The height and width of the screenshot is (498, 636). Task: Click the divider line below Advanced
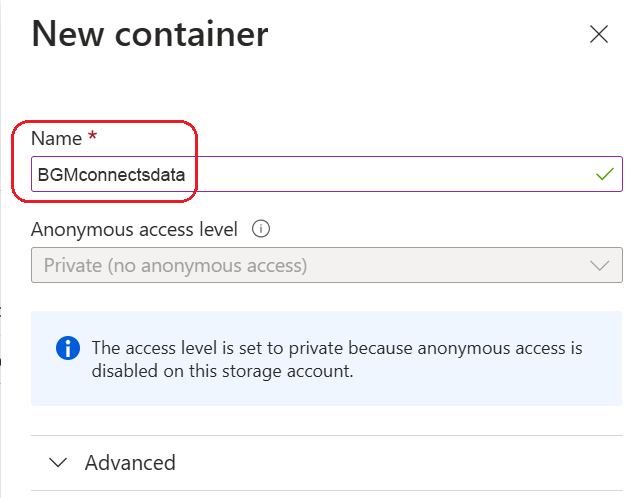tap(326, 490)
